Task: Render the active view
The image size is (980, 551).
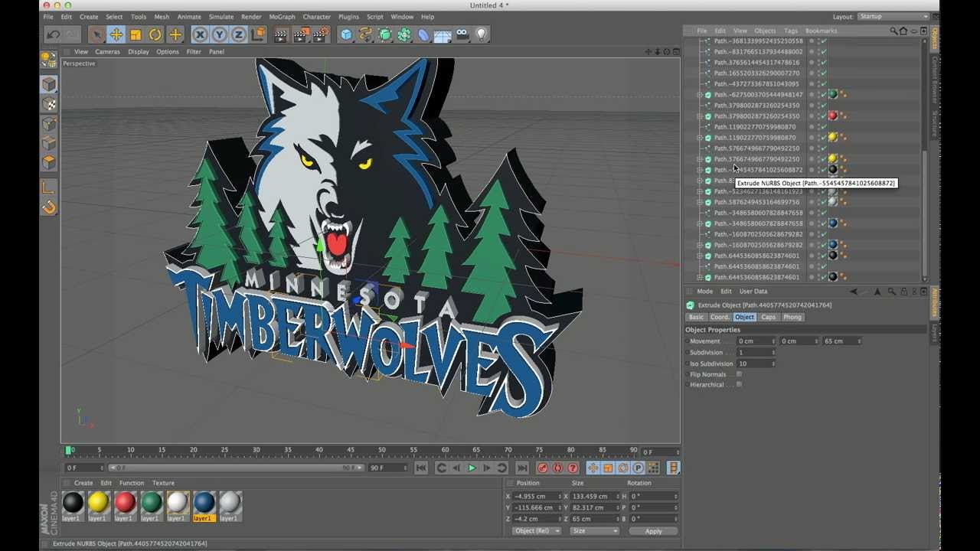Action: 281,34
